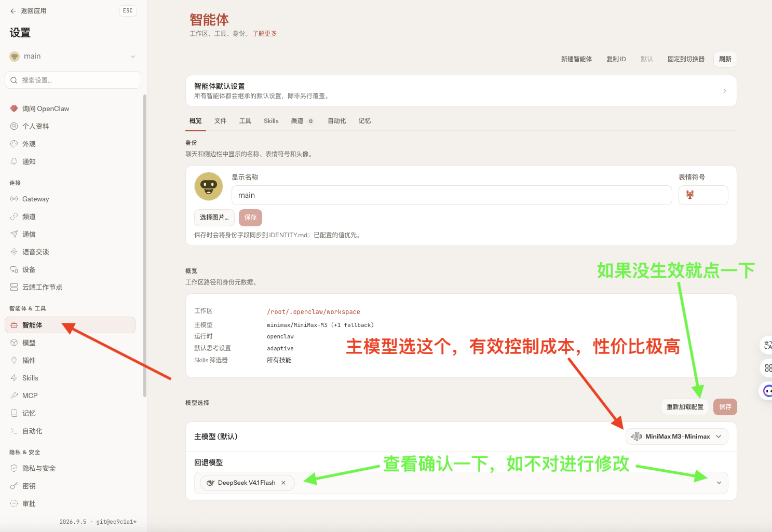The image size is (772, 532).
Task: Switch to the 文件 tab
Action: pyautogui.click(x=221, y=121)
